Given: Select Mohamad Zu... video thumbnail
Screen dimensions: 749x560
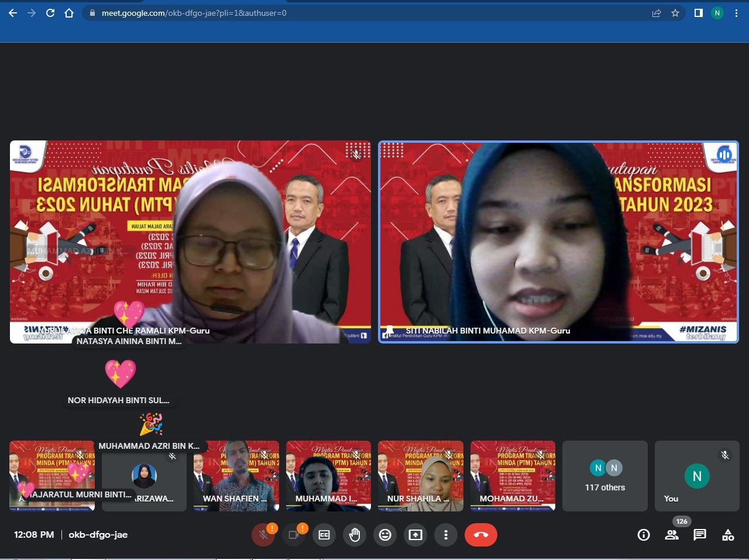Looking at the screenshot, I should point(513,476).
